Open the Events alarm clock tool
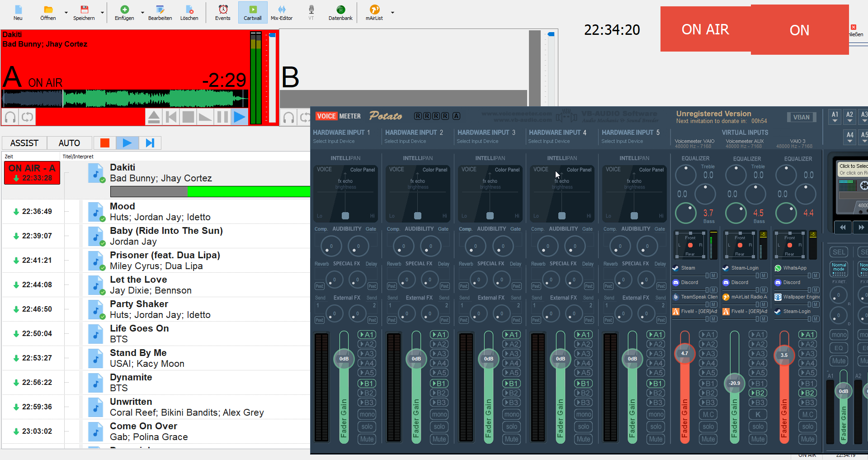 (222, 12)
